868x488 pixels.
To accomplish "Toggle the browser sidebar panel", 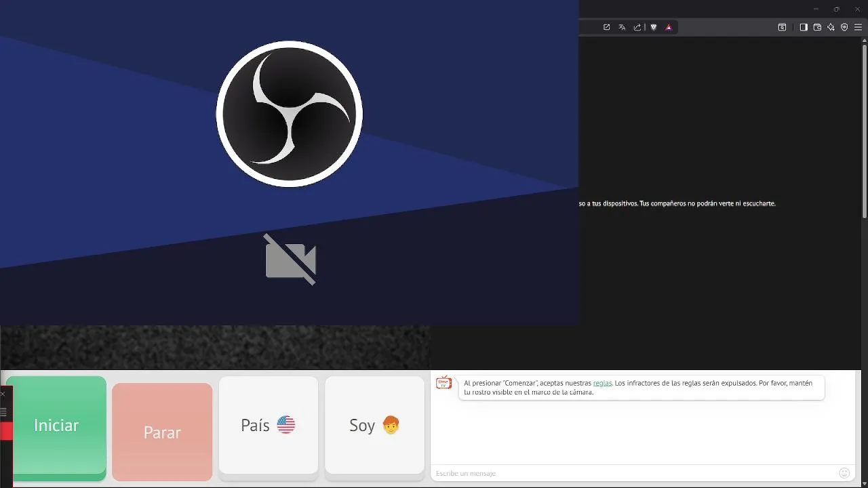I will pyautogui.click(x=804, y=27).
